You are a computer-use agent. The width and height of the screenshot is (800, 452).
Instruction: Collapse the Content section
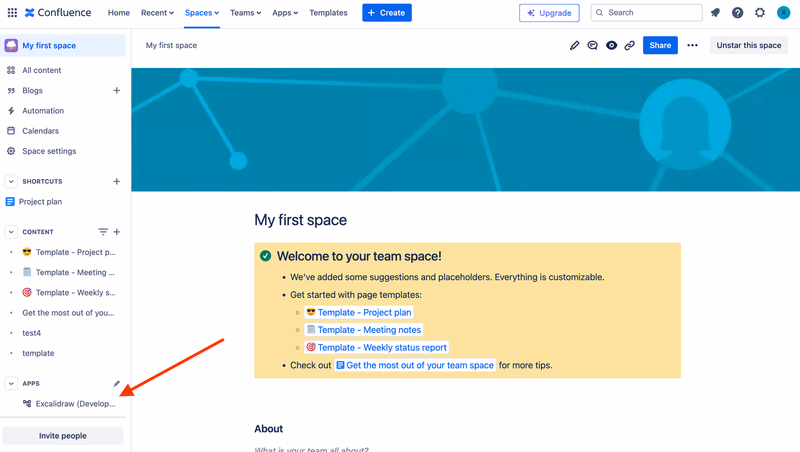tap(11, 232)
